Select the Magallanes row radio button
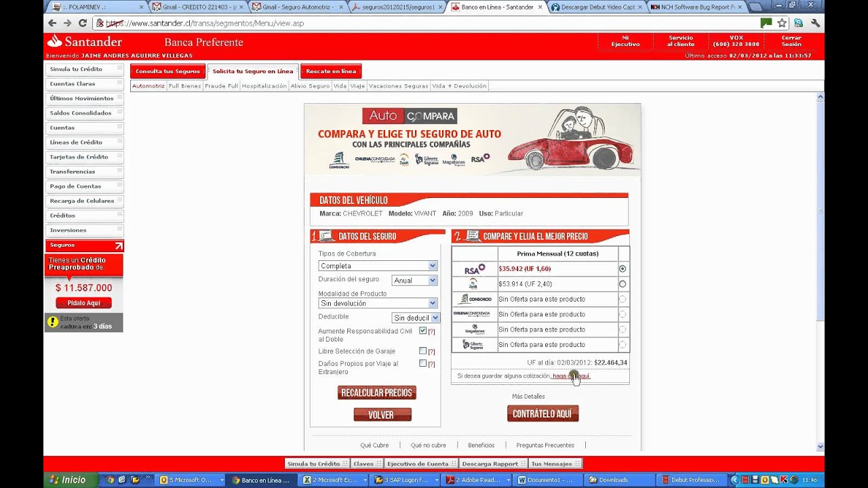The height and width of the screenshot is (488, 868). (623, 329)
